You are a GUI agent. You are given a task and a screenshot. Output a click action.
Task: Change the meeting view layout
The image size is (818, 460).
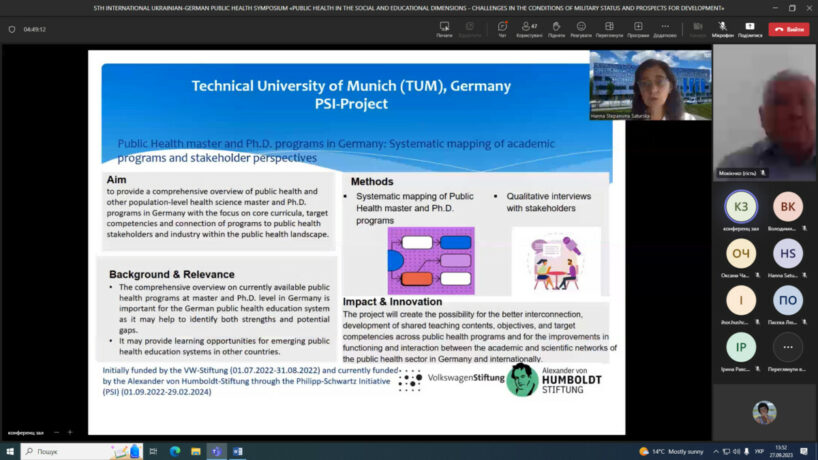tap(609, 28)
